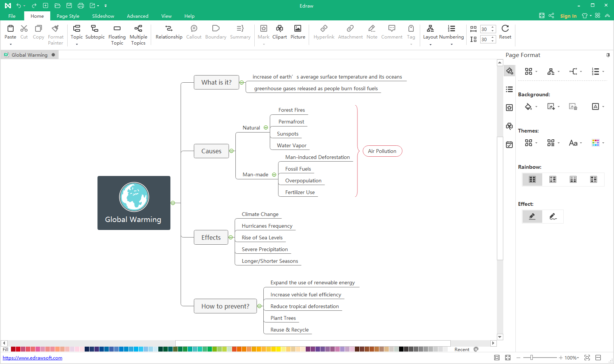Collapse the Effects branch toggle
This screenshot has width=614, height=364.
point(231,238)
